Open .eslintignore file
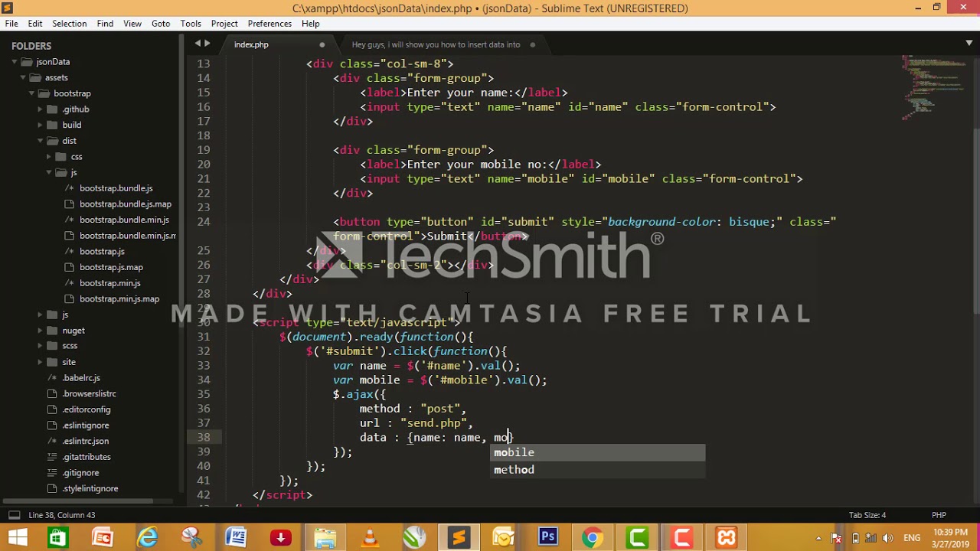Viewport: 980px width, 551px height. (x=86, y=425)
